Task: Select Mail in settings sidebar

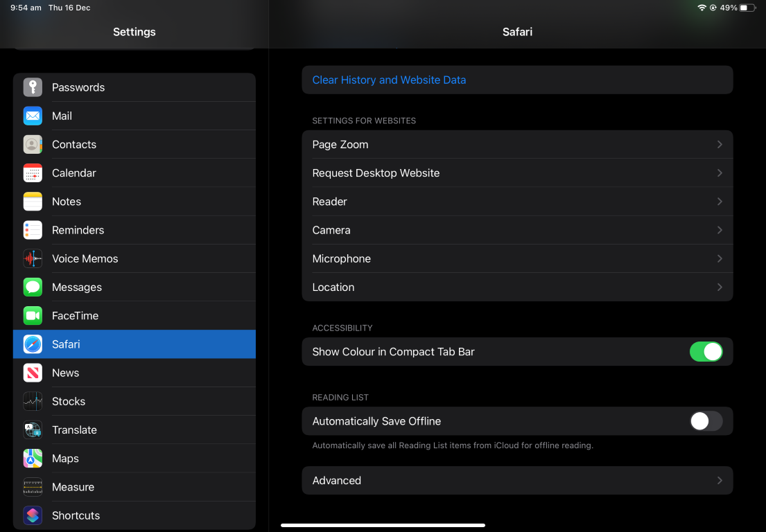Action: pyautogui.click(x=134, y=116)
